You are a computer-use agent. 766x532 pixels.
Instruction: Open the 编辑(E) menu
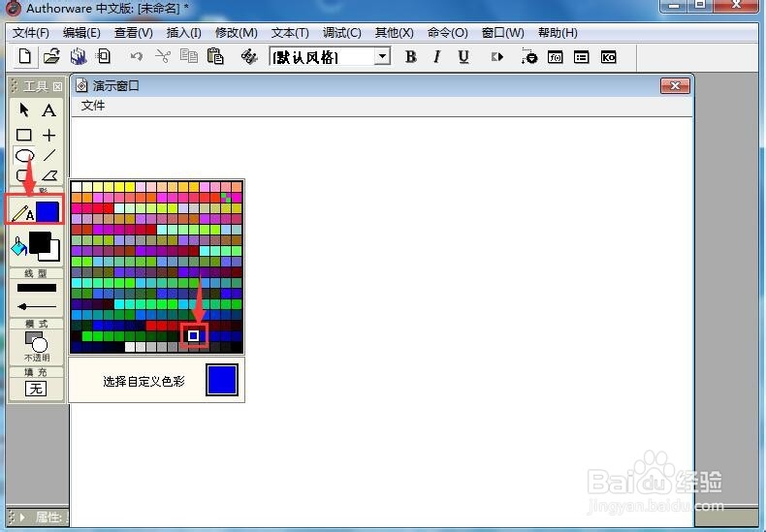tap(81, 33)
